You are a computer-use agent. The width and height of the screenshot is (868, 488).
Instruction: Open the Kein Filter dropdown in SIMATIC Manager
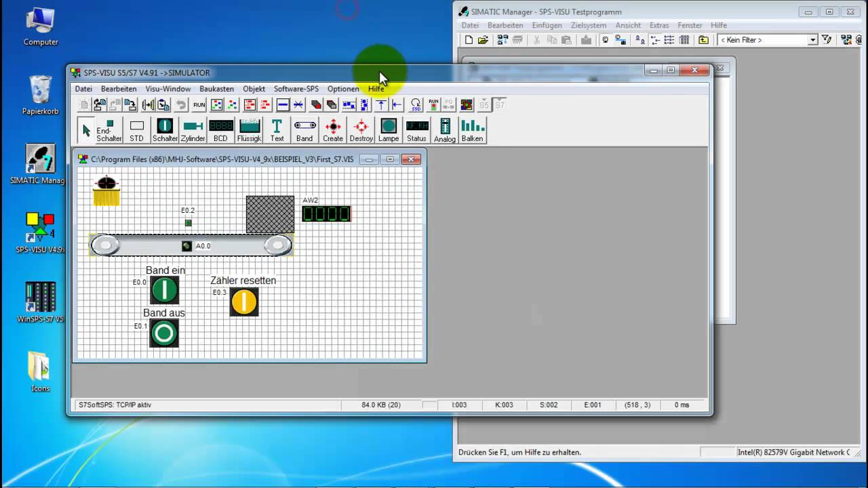(812, 40)
